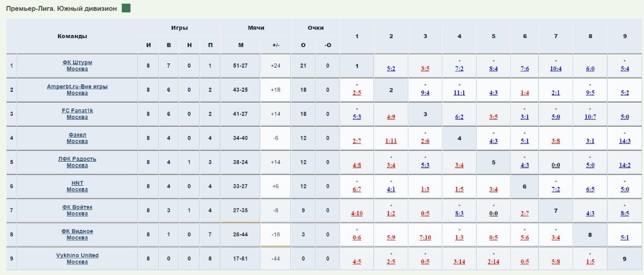This screenshot has height=275, width=644.
Task: Open the 4:10 result in Войтек row
Action: click(x=357, y=213)
